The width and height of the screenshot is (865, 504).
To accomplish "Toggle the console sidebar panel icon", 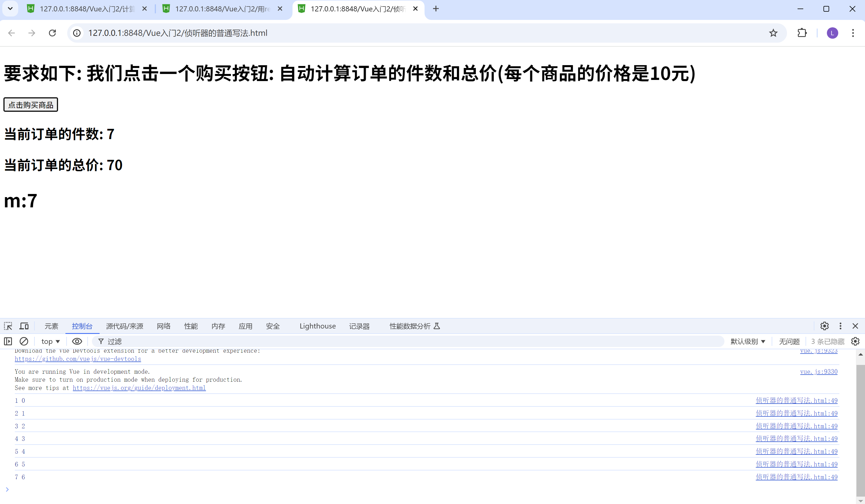I will click(x=8, y=341).
